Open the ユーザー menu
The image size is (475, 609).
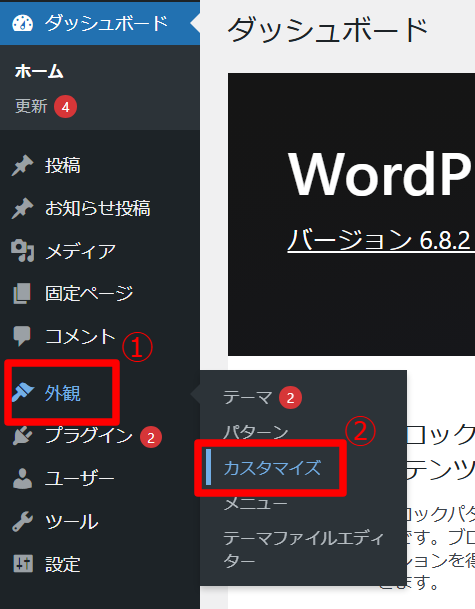[100, 478]
